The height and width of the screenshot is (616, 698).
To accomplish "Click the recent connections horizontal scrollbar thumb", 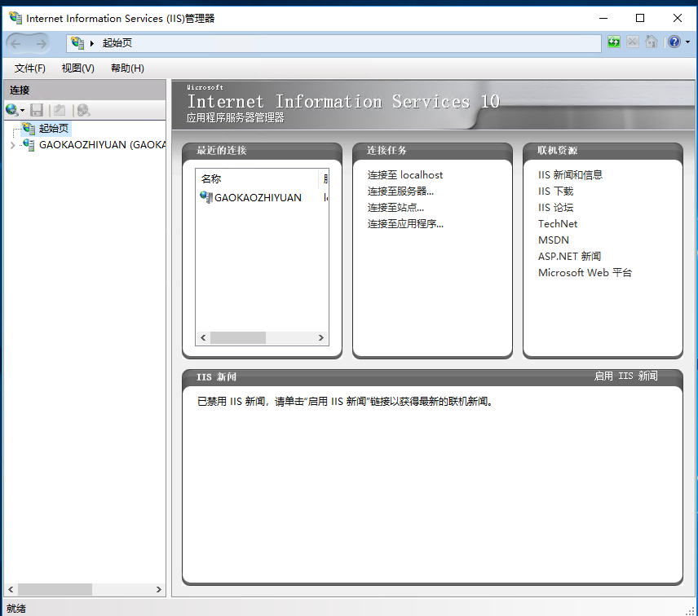I will point(238,337).
